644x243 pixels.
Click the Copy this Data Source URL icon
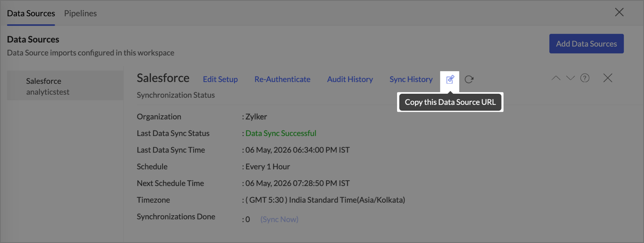click(x=450, y=79)
